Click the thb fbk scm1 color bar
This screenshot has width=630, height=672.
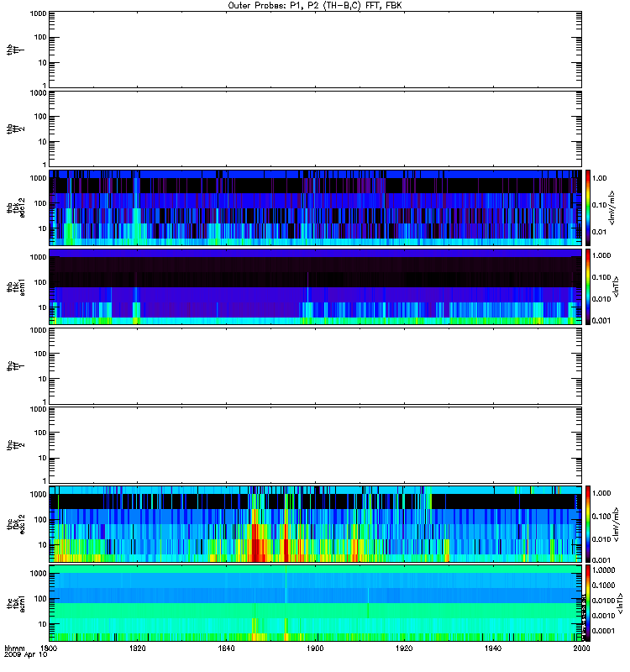(588, 286)
